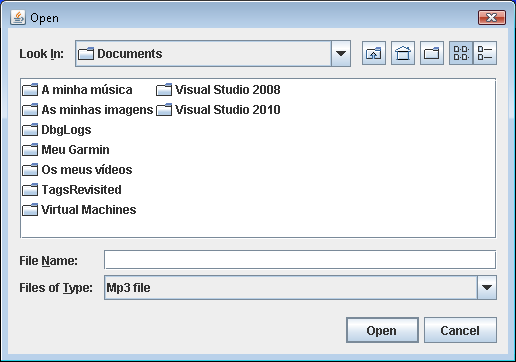Viewport: 516px width, 362px height.
Task: Select the folder icon of DbgLogs
Action: point(30,130)
